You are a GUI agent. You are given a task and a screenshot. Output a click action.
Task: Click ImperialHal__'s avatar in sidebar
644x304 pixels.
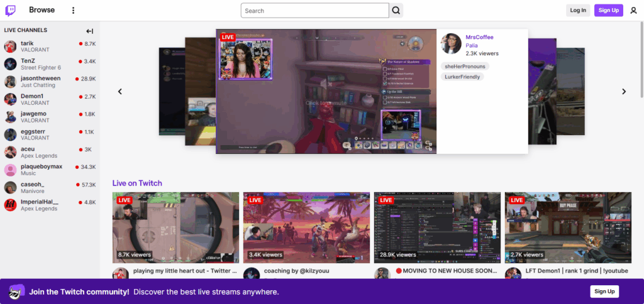[10, 205]
